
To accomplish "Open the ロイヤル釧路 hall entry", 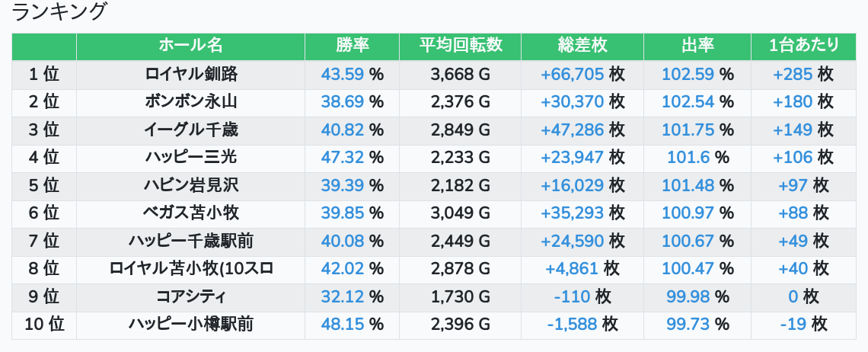I will point(190,74).
